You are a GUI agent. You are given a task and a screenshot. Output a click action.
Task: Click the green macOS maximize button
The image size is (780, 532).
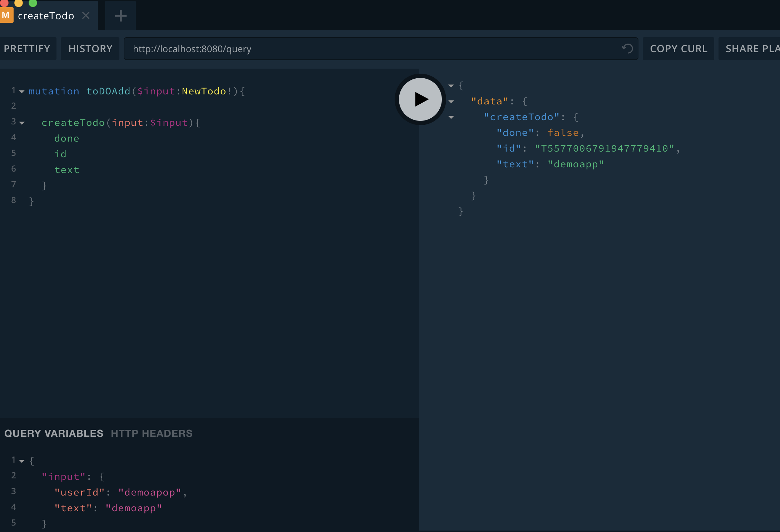click(33, 3)
